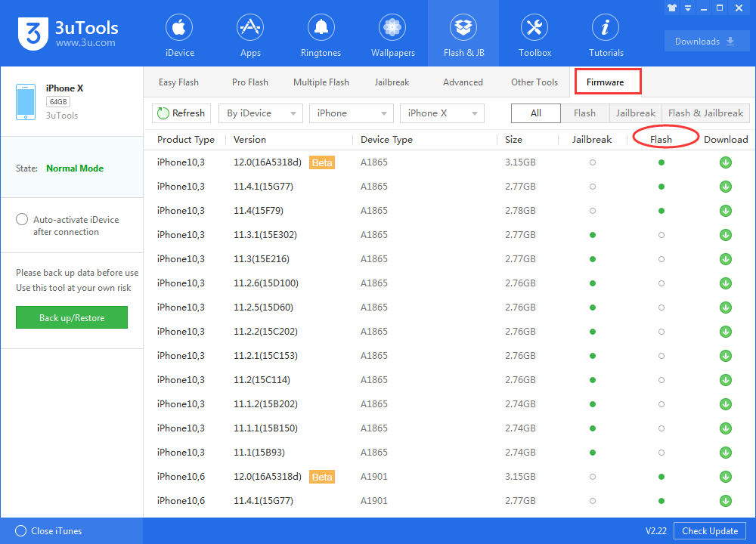Open the Ringtones bell icon

point(321,29)
